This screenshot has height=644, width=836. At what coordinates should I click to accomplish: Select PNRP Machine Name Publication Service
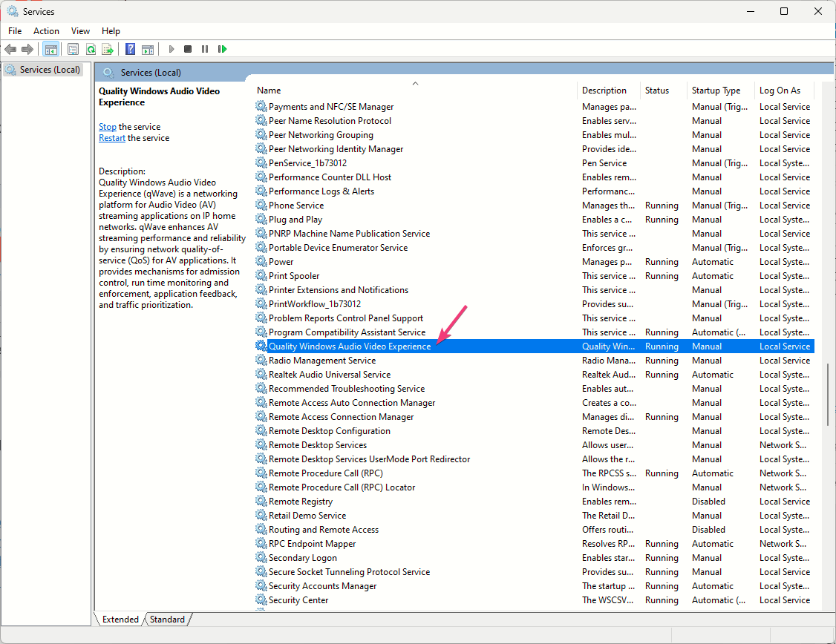point(535,233)
